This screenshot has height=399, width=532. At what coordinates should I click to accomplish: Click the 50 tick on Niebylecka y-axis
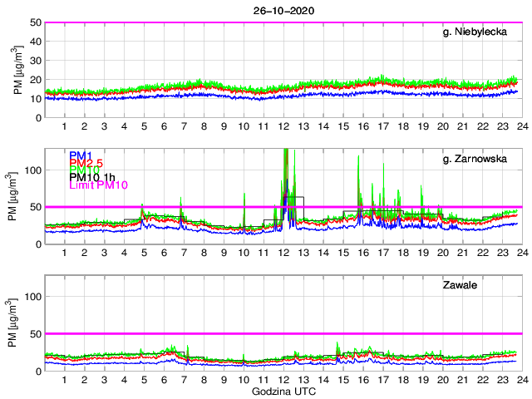click(x=37, y=22)
